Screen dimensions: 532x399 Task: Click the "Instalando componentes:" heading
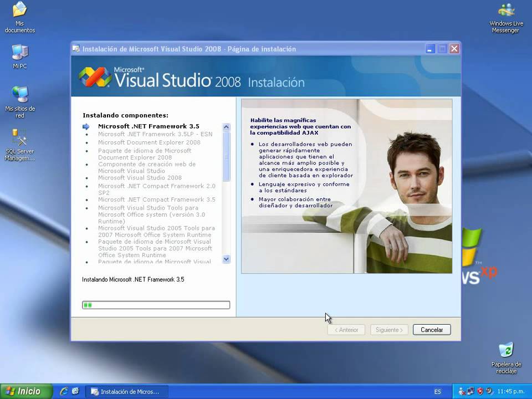point(126,115)
